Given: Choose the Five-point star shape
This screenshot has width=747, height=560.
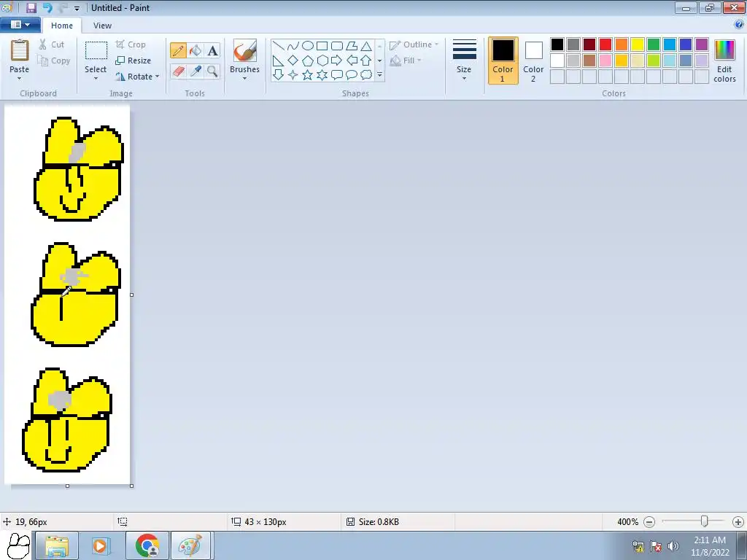Looking at the screenshot, I should [308, 75].
